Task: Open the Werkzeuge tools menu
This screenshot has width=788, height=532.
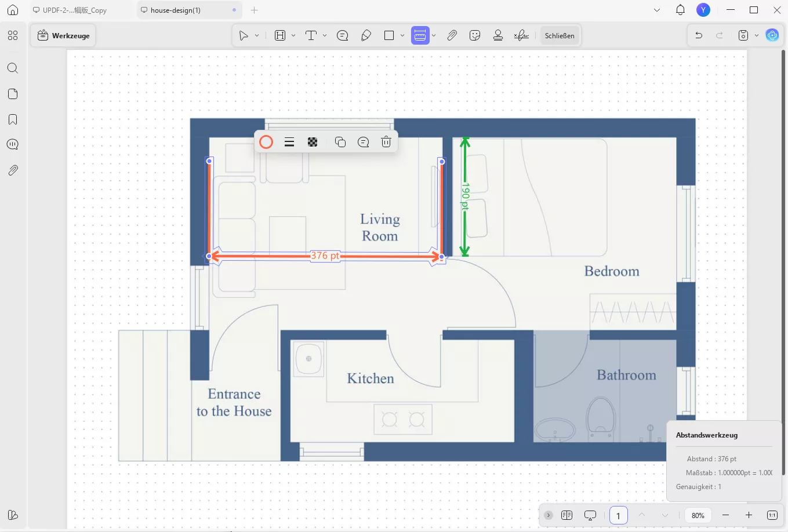Action: (x=63, y=35)
